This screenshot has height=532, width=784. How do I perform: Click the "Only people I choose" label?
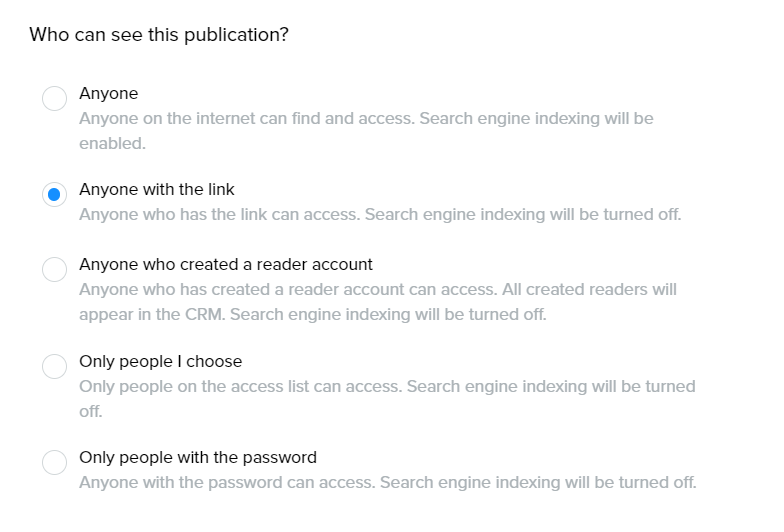pos(161,361)
